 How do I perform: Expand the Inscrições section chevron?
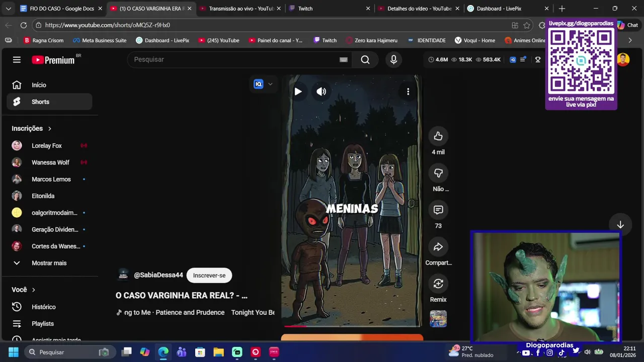pos(49,129)
